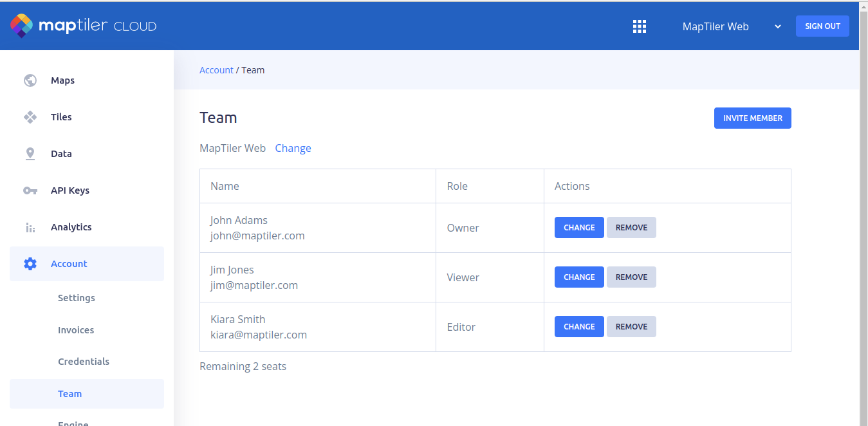This screenshot has height=426, width=868.
Task: Open Invoices in the sidebar
Action: [76, 330]
